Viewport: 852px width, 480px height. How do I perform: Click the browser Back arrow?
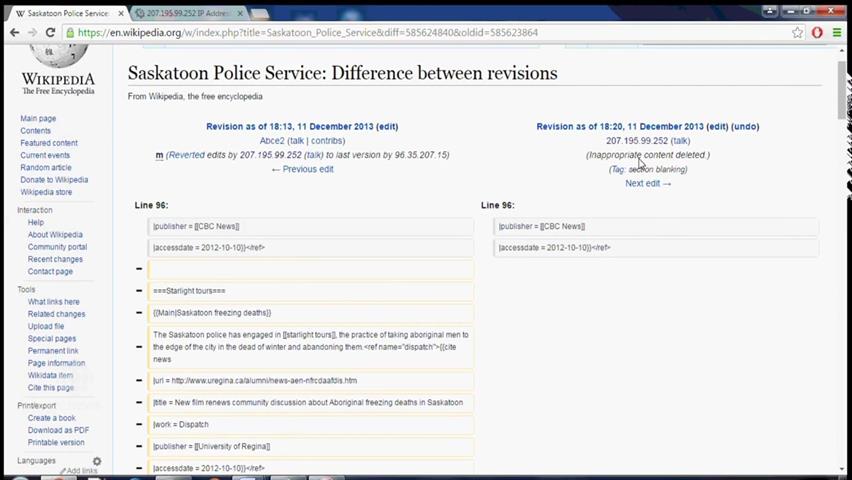pyautogui.click(x=15, y=33)
